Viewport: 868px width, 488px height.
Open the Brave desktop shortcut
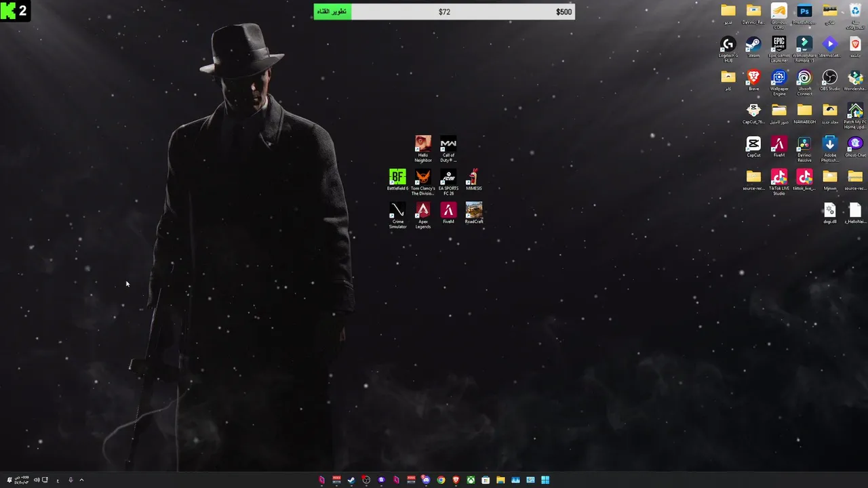coord(753,81)
